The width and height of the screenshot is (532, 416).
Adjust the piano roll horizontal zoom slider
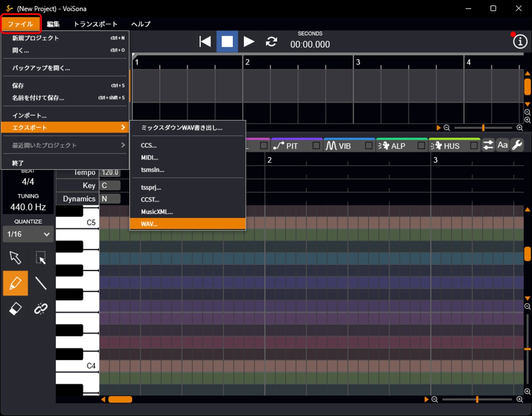coord(477,399)
